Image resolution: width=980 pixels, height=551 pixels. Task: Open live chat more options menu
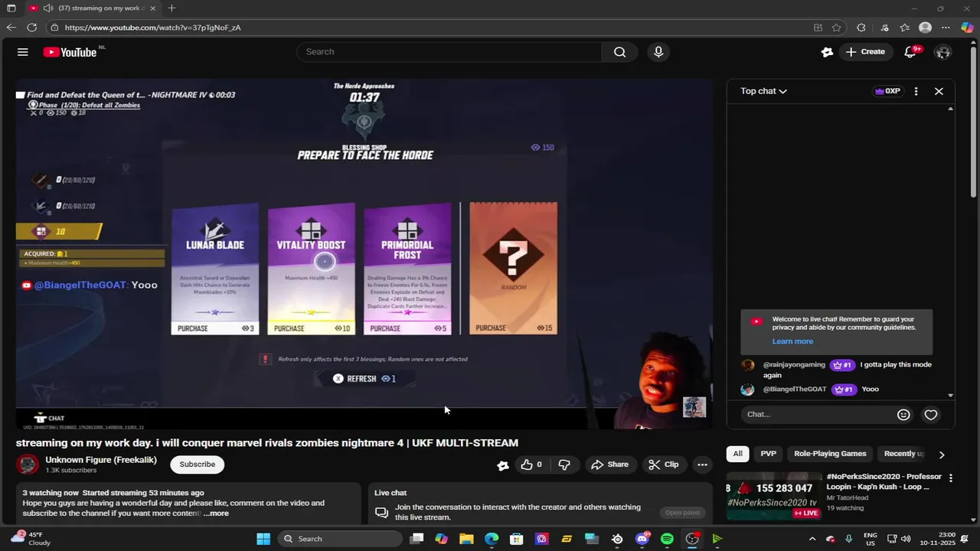tap(916, 91)
